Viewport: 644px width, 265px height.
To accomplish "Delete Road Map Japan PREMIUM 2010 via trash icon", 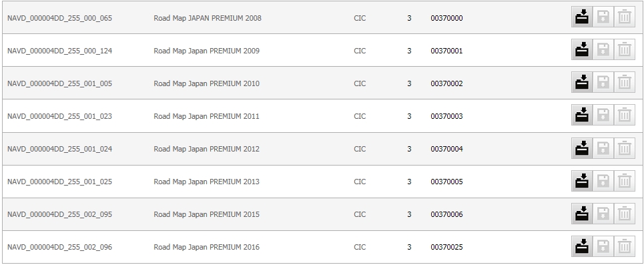I will (x=624, y=83).
